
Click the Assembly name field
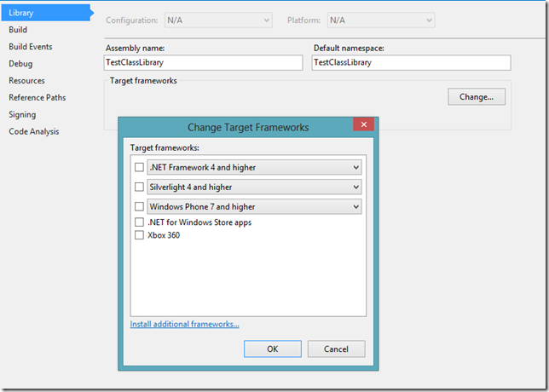204,63
